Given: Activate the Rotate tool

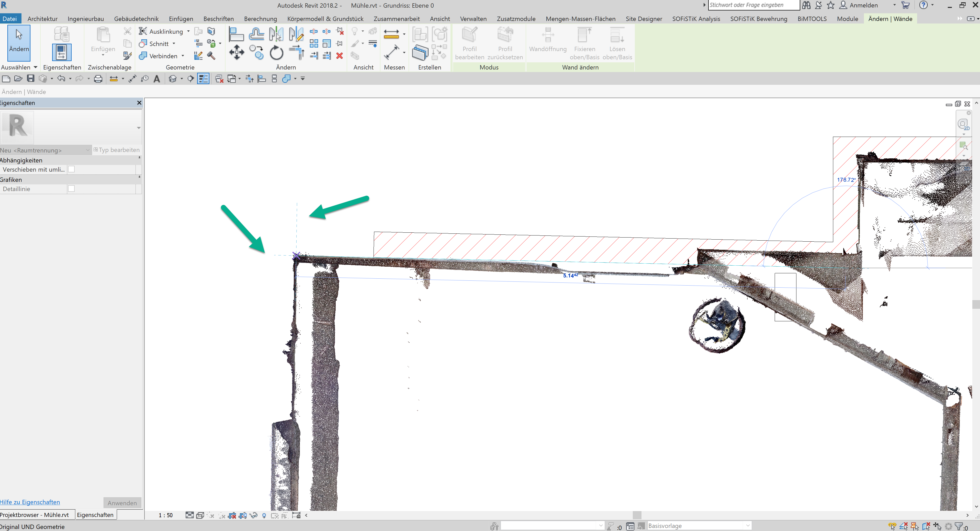Looking at the screenshot, I should (x=276, y=52).
